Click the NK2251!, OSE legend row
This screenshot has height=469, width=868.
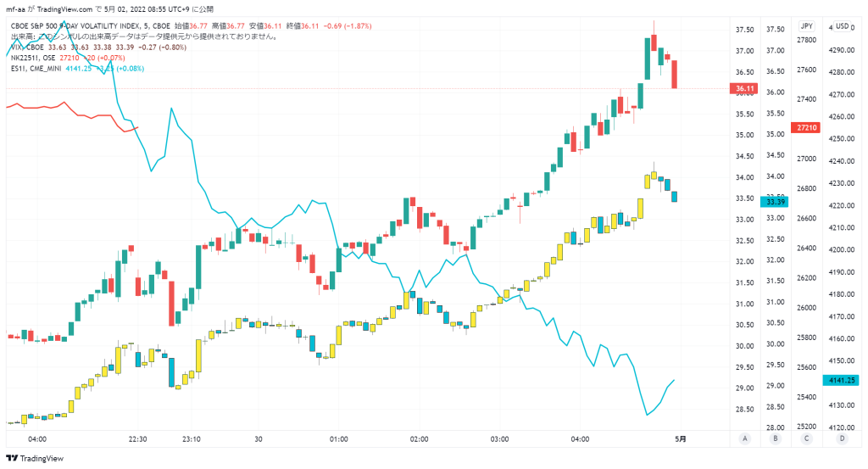point(68,58)
